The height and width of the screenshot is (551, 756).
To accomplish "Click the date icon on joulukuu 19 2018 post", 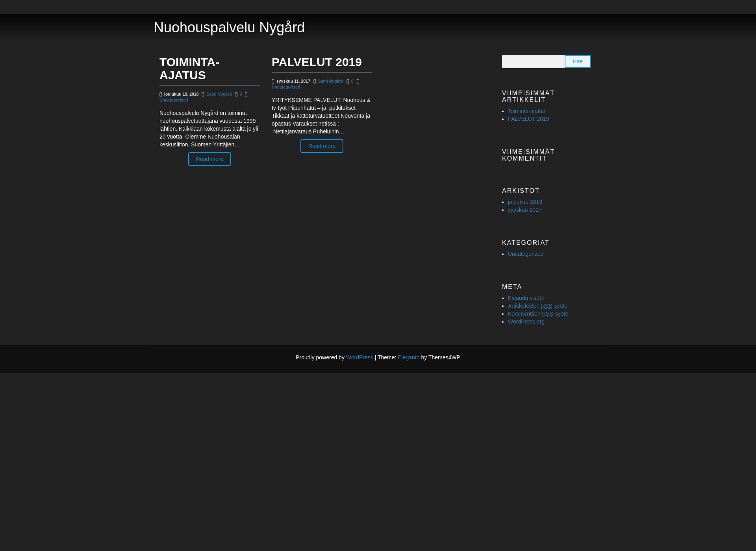I will click(x=160, y=94).
